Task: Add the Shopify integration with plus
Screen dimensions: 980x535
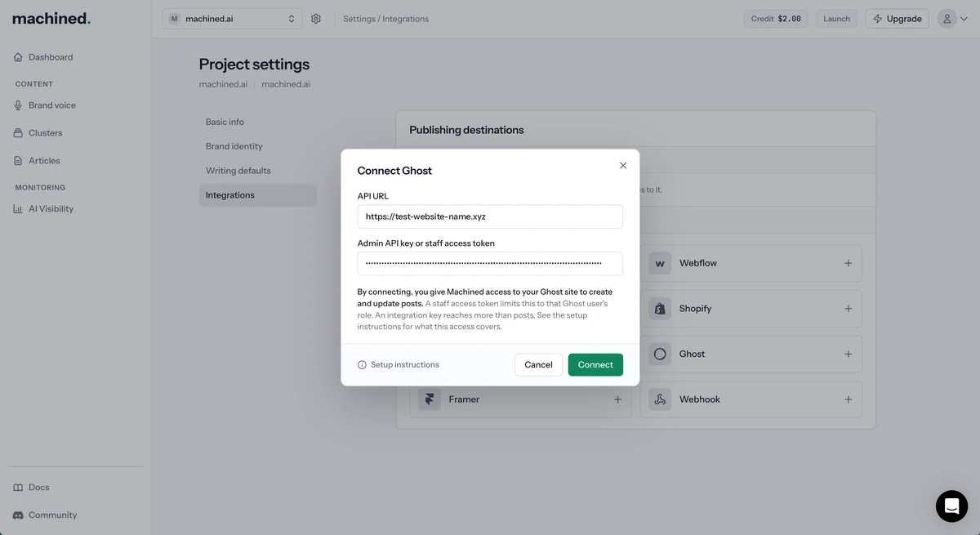Action: pos(848,309)
